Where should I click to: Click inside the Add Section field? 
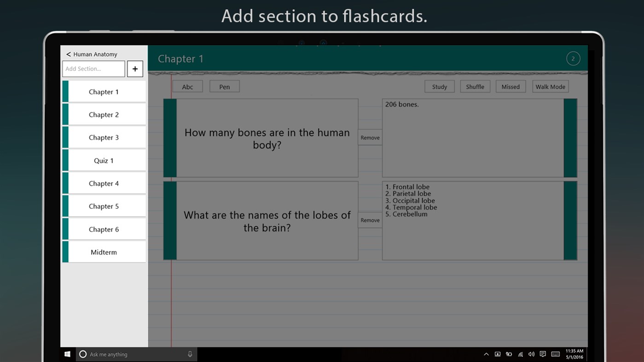pyautogui.click(x=93, y=69)
